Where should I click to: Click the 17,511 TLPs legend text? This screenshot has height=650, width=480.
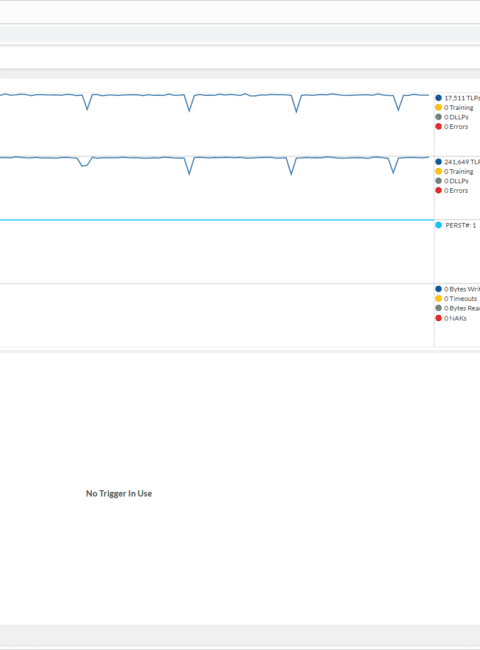pyautogui.click(x=462, y=98)
